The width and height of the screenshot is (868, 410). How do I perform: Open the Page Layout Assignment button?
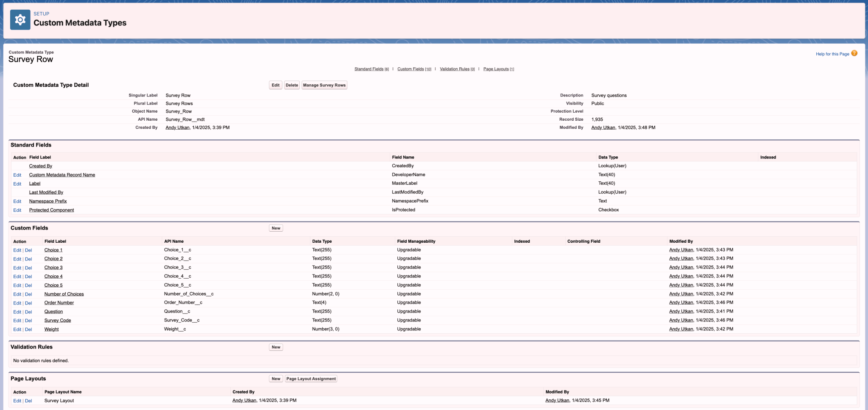[x=311, y=378]
